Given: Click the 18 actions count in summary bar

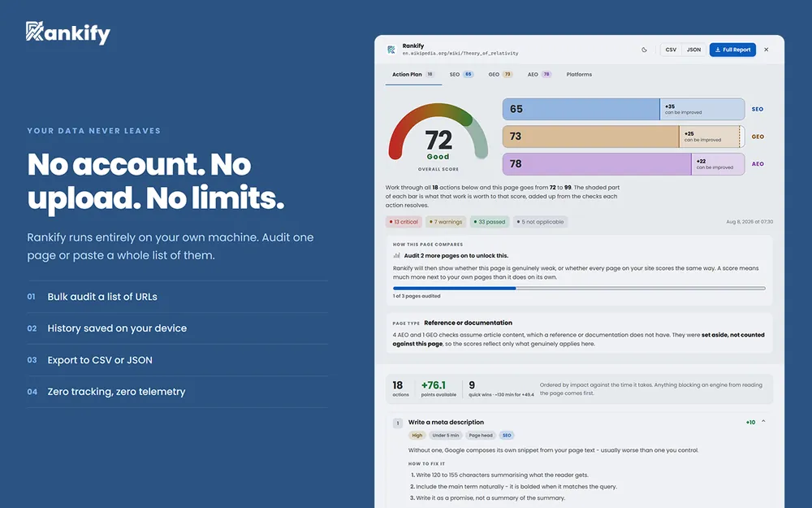Looking at the screenshot, I should (x=400, y=389).
